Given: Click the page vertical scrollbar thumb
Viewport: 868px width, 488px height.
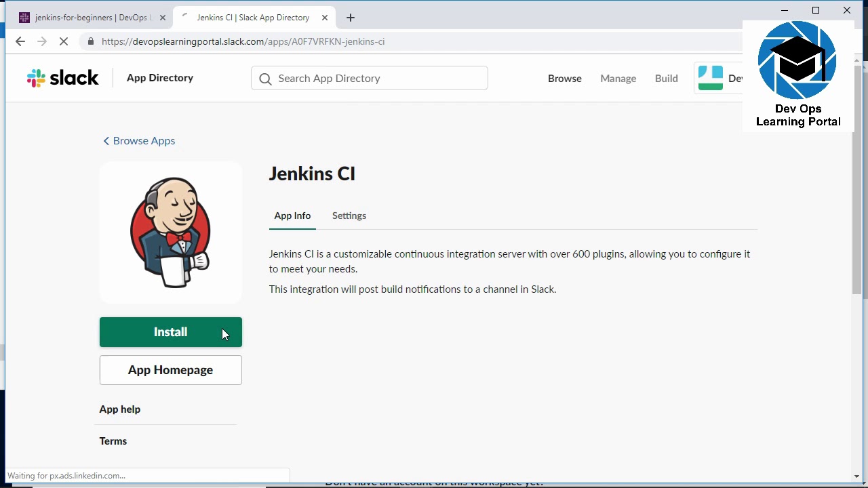Looking at the screenshot, I should tap(857, 180).
